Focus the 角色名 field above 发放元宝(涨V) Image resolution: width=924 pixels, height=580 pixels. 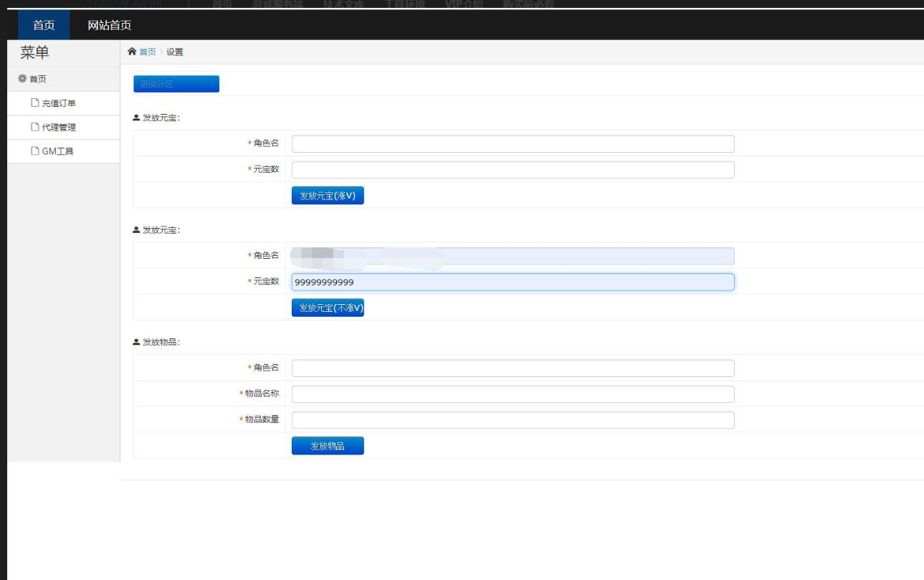513,144
